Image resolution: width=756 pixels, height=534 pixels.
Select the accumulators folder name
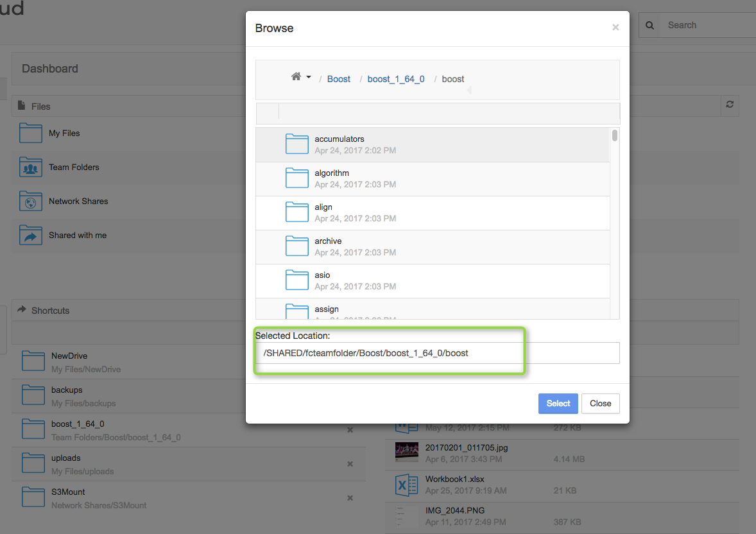(x=339, y=139)
